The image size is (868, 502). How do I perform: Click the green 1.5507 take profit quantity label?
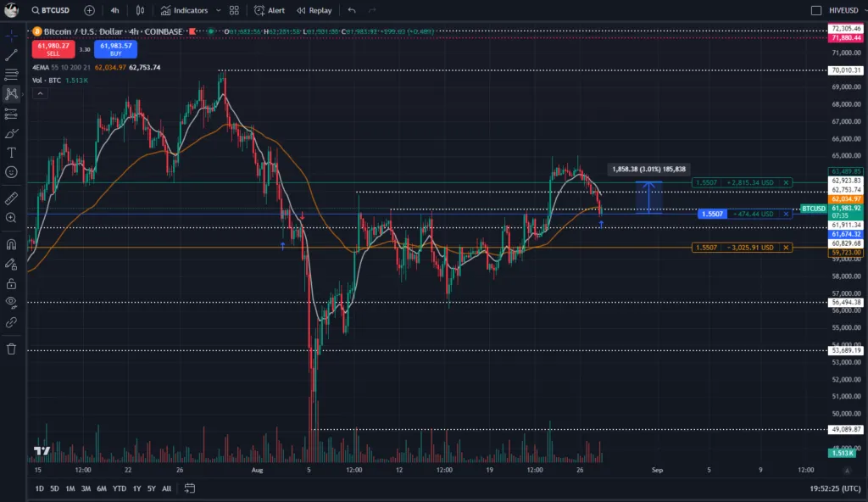[706, 182]
